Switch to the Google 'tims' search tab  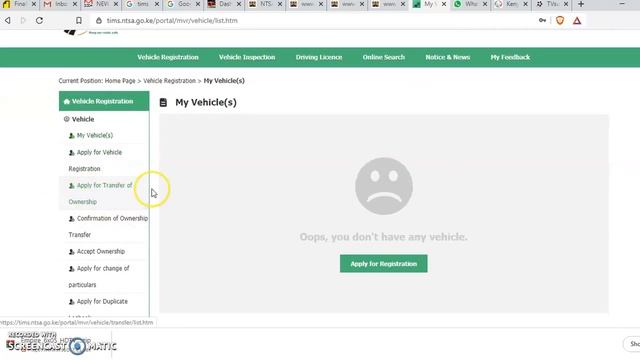pyautogui.click(x=142, y=4)
